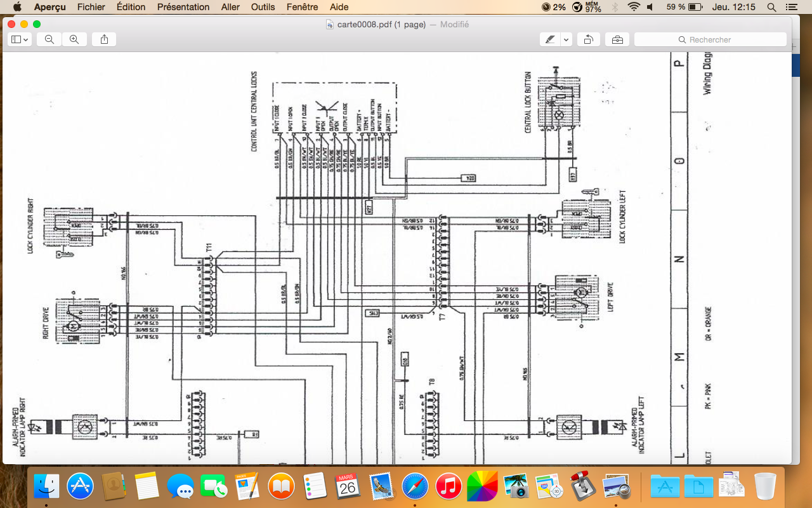812x508 pixels.
Task: Open the Apple menu
Action: [x=17, y=7]
